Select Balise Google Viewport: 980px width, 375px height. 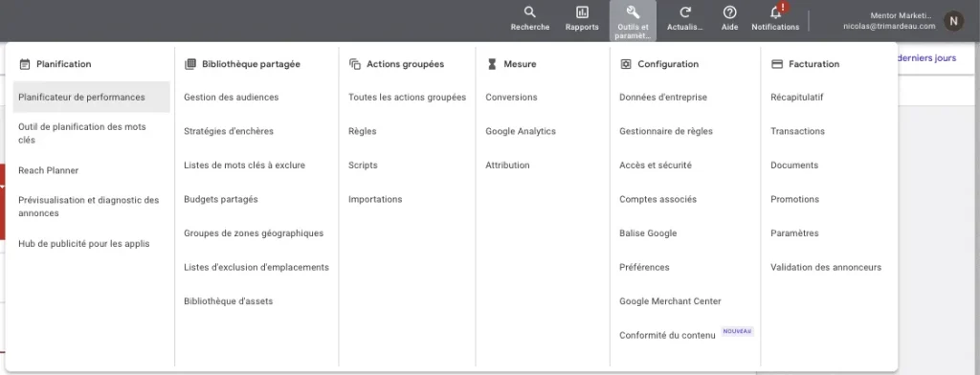(648, 233)
